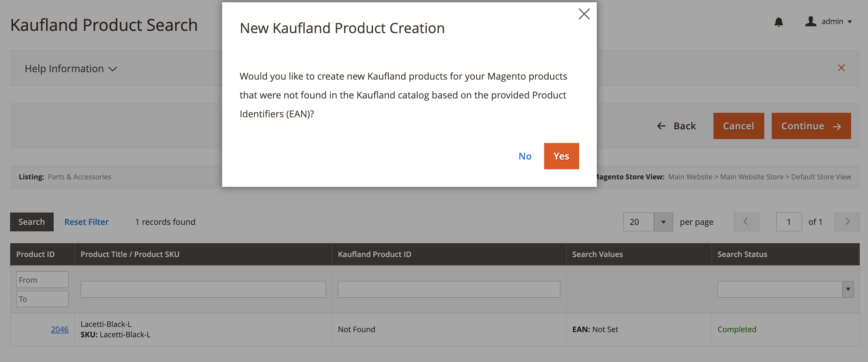Open product ID 2046 link
This screenshot has width=868, height=362.
[60, 329]
